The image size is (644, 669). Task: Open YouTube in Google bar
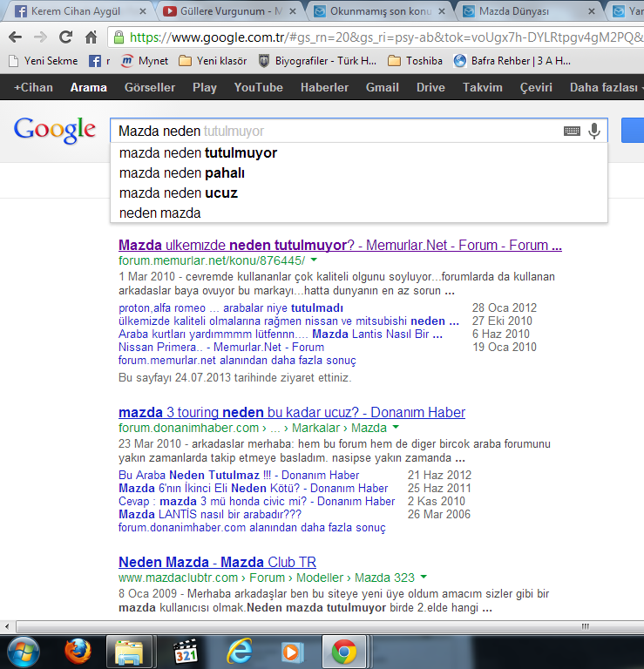258,87
